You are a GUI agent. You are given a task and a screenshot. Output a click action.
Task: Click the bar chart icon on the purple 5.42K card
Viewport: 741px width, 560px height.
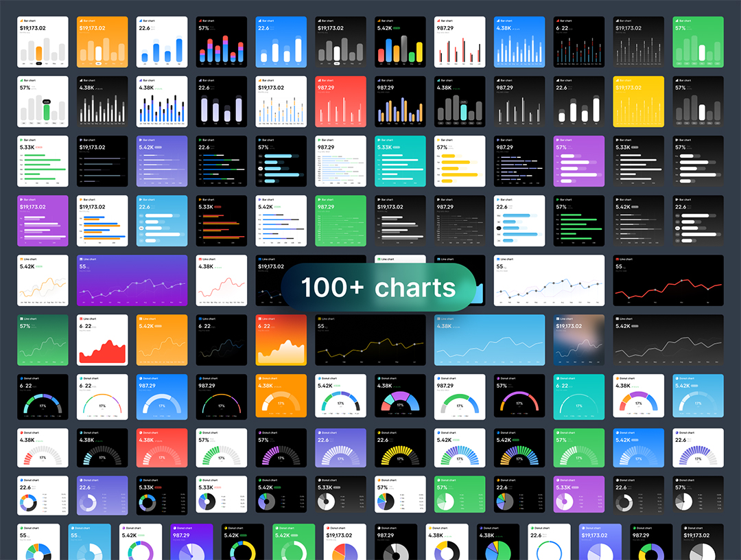(140, 140)
